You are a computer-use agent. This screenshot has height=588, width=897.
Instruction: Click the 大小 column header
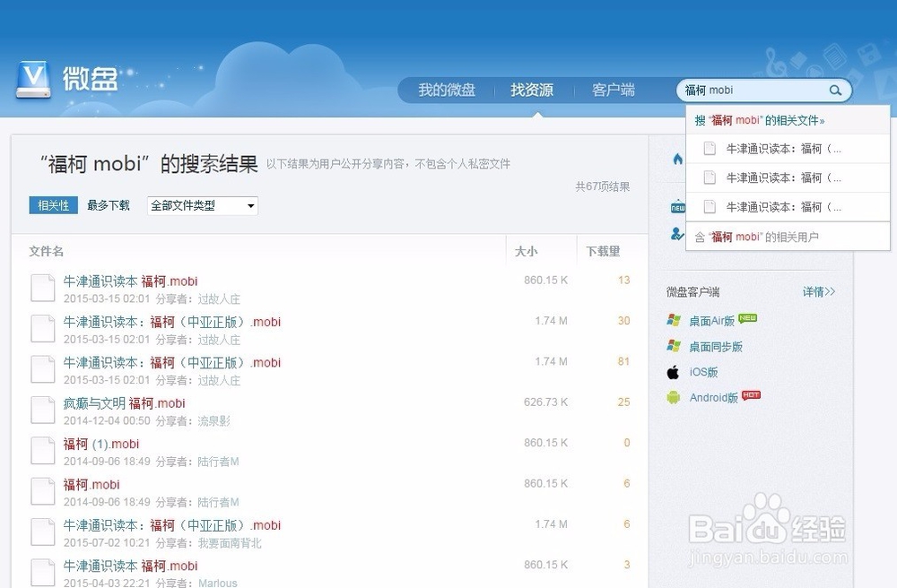(527, 252)
